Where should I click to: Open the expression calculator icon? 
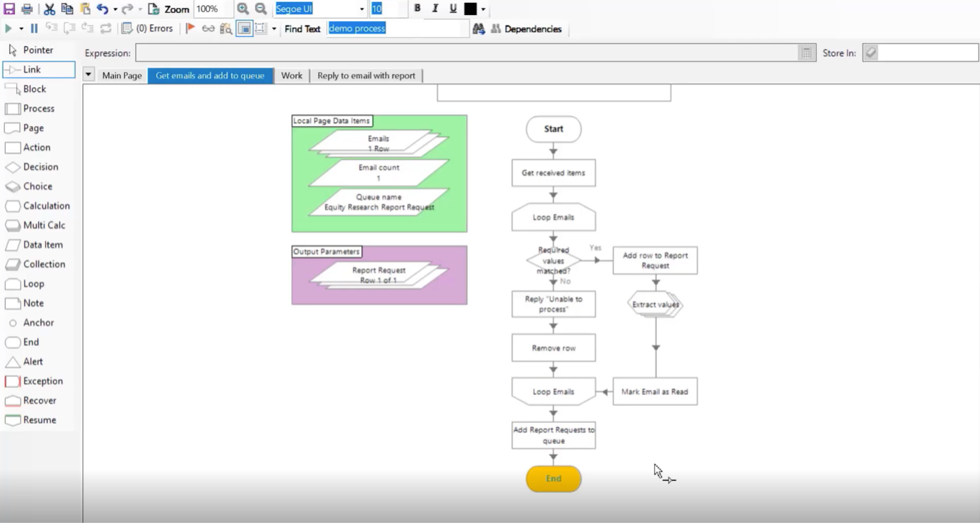(x=807, y=53)
